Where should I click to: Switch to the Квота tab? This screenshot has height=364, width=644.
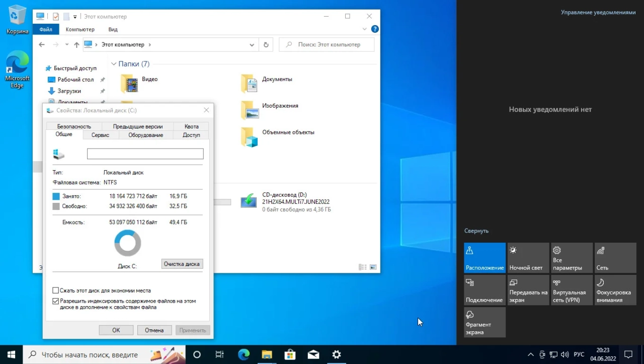(191, 126)
